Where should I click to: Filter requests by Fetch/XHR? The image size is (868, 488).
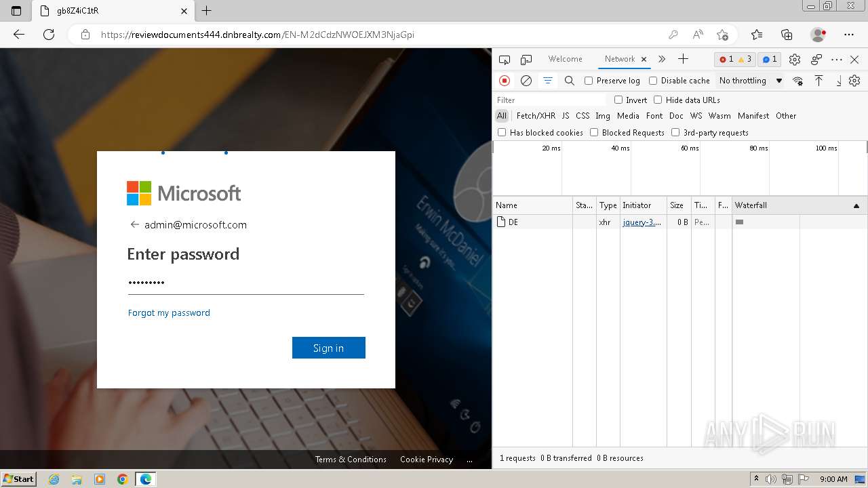536,116
